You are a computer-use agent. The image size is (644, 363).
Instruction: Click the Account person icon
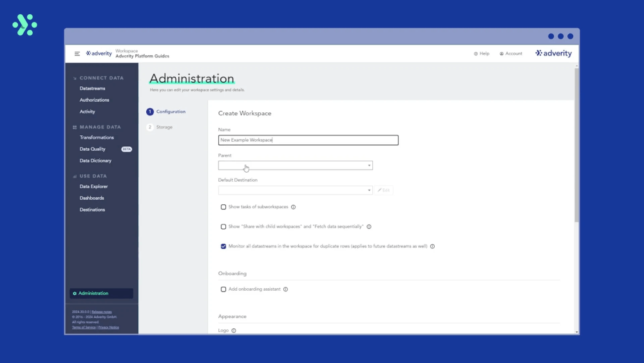pos(502,54)
